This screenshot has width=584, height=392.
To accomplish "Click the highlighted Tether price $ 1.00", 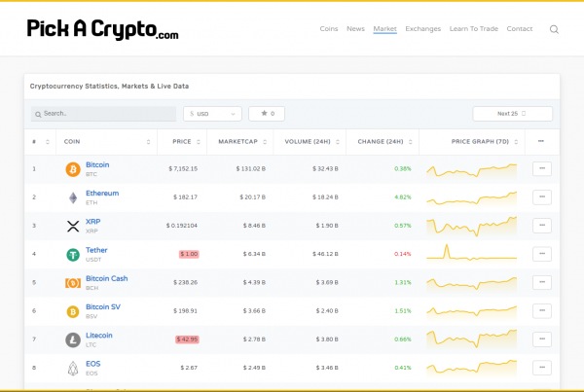I will click(189, 254).
